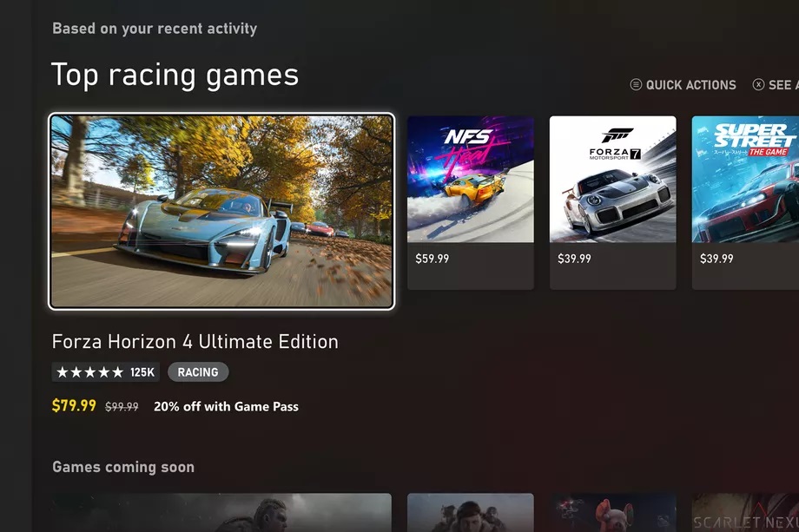The image size is (799, 532).
Task: Click the $79.99 discounted price
Action: [x=74, y=406]
